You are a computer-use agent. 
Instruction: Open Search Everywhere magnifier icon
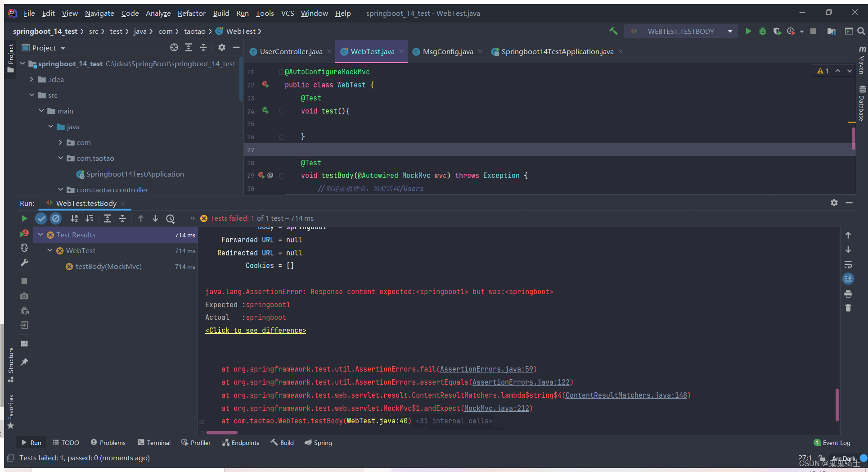coord(861,31)
